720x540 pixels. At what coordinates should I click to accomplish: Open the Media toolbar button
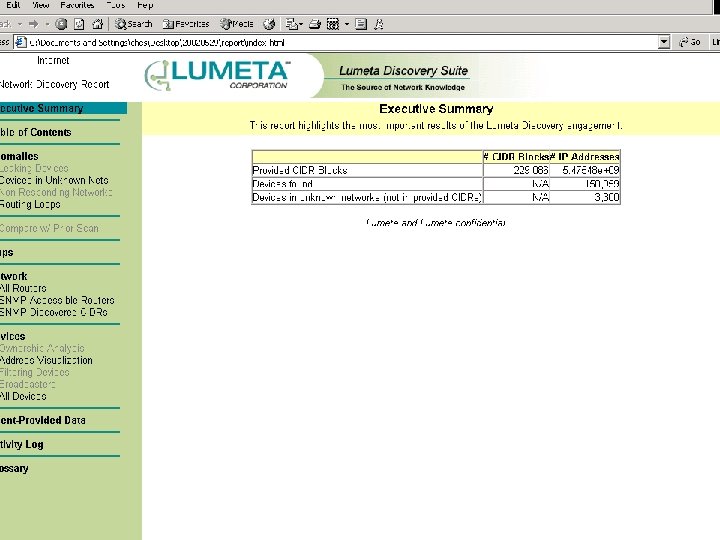pyautogui.click(x=237, y=24)
